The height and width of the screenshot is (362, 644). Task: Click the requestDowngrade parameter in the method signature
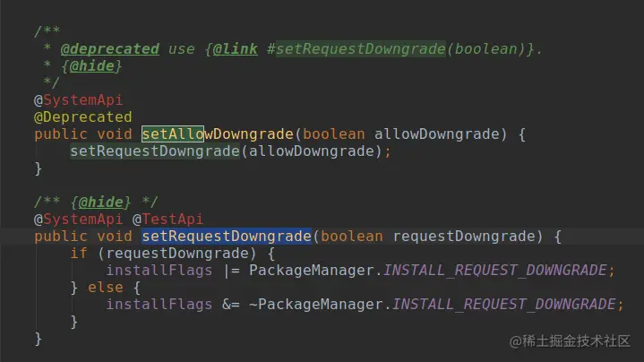pyautogui.click(x=465, y=237)
